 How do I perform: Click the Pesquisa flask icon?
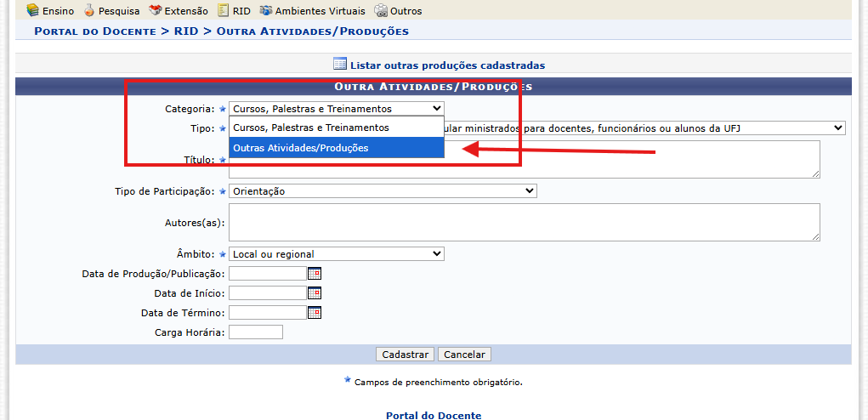[89, 10]
